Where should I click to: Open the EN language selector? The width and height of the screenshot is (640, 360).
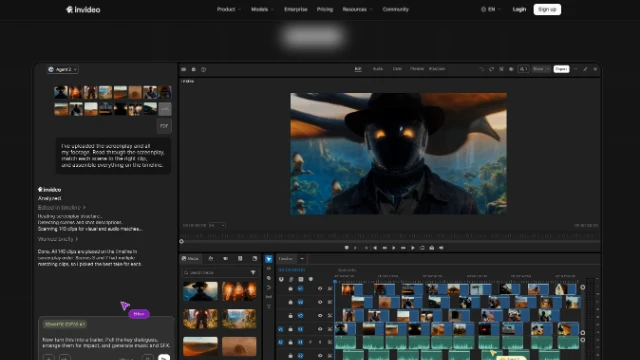coord(491,9)
